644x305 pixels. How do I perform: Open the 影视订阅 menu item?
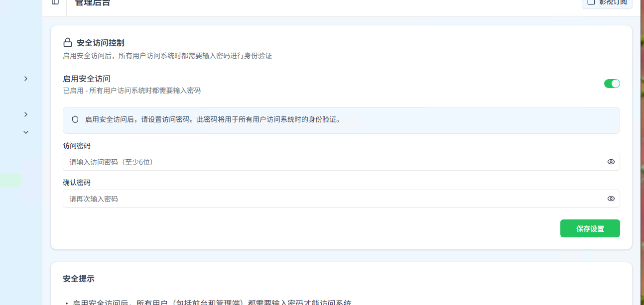point(607,2)
